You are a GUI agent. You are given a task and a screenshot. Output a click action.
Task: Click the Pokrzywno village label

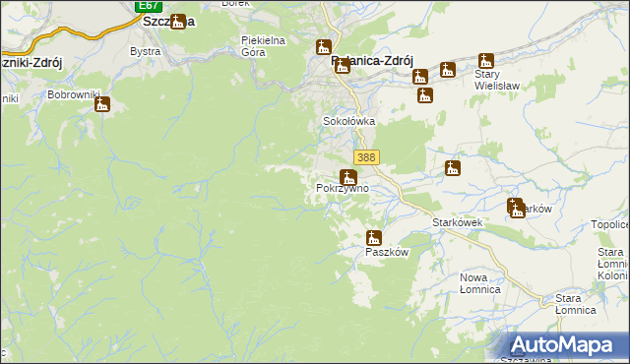pyautogui.click(x=343, y=188)
